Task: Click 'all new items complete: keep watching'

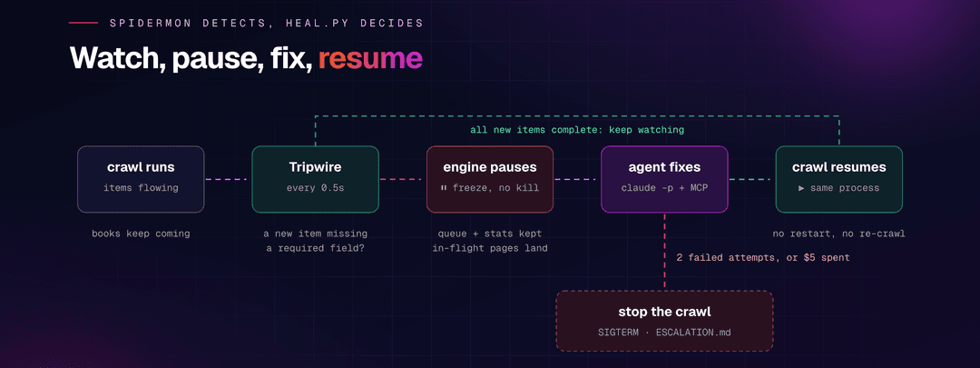Action: [x=577, y=130]
